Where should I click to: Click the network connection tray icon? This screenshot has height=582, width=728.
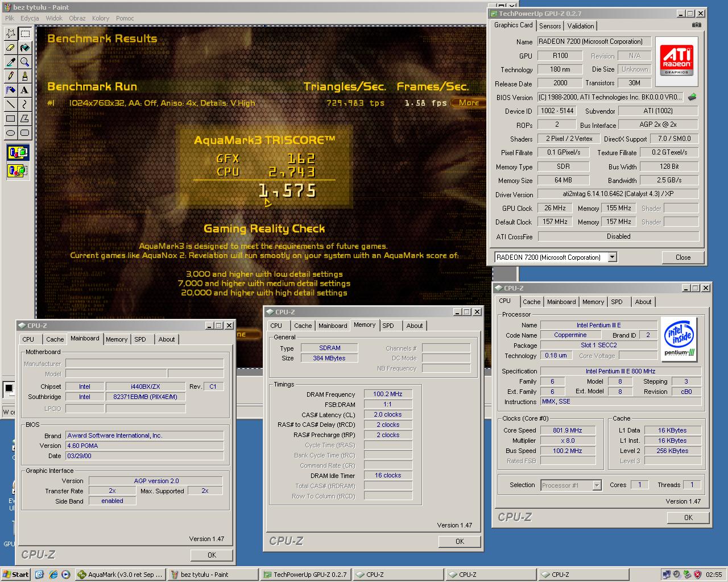(x=667, y=575)
